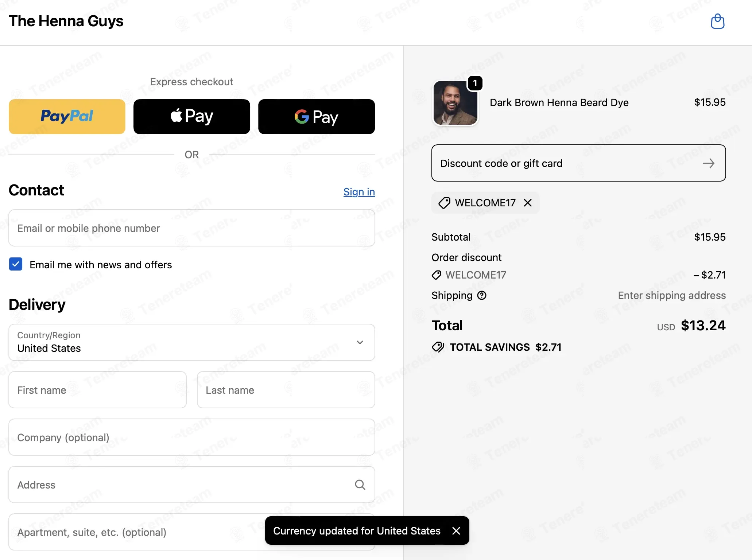Go to The Henna Guys store home
This screenshot has height=560, width=752.
tap(66, 21)
